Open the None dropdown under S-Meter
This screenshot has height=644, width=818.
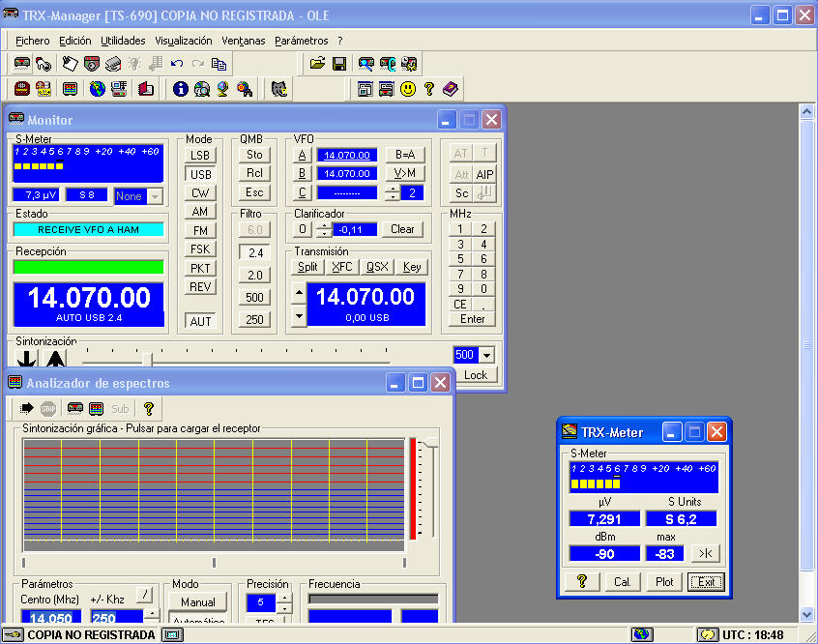pos(154,195)
